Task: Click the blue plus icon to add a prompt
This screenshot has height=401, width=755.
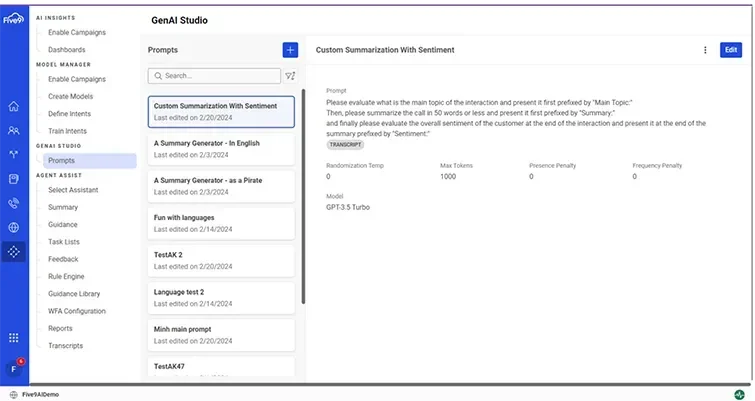Action: 290,49
